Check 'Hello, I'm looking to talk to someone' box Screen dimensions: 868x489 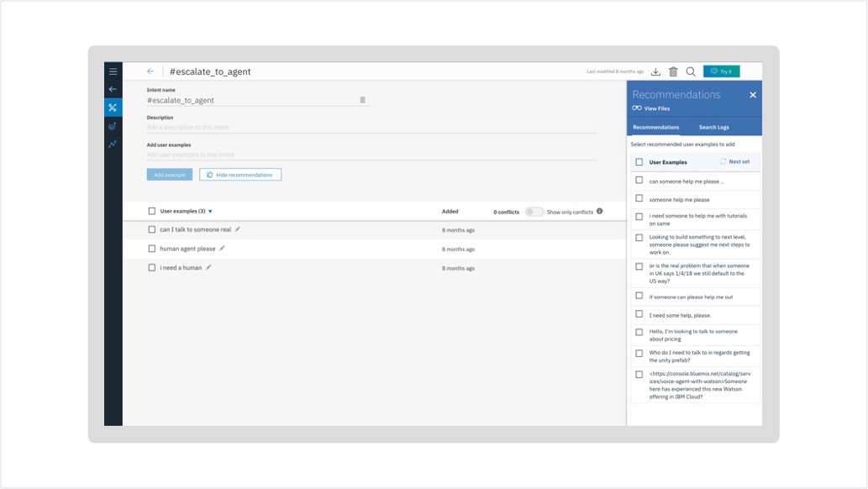[639, 332]
